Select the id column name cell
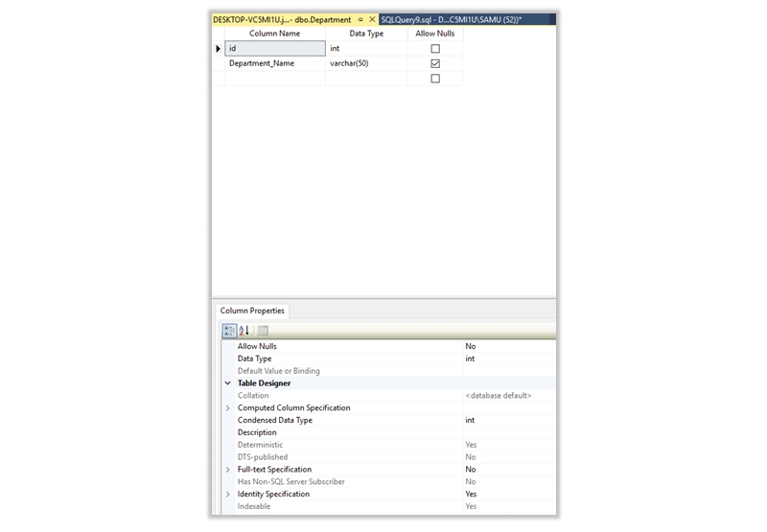The image size is (767, 532). pos(275,49)
